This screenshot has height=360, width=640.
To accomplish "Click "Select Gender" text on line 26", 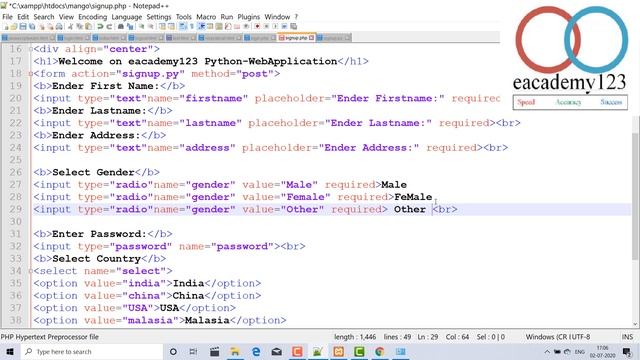I will point(93,172).
